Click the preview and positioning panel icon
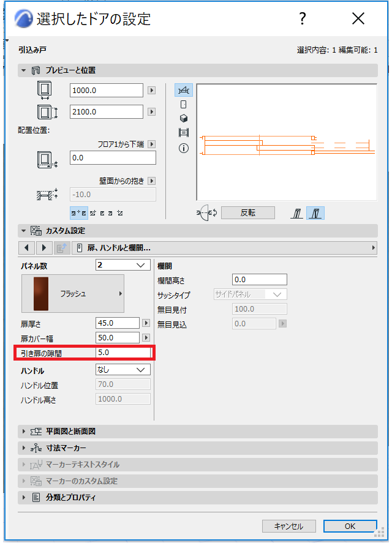This screenshot has height=543, width=392. (x=36, y=70)
